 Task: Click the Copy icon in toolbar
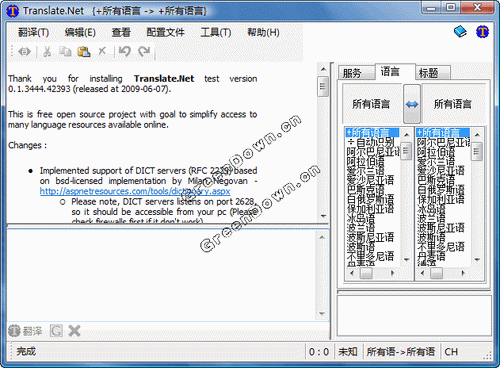pyautogui.click(x=65, y=51)
